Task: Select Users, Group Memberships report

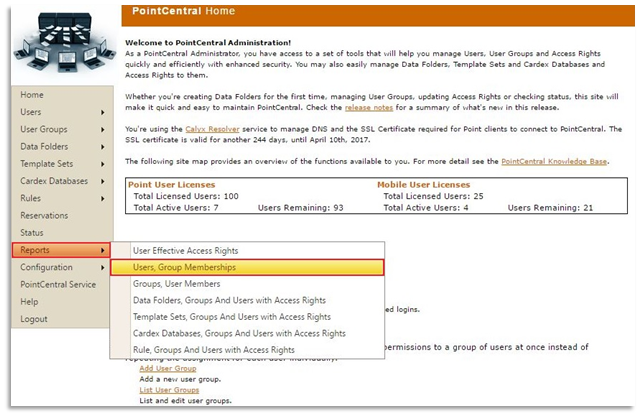Action: tap(247, 267)
